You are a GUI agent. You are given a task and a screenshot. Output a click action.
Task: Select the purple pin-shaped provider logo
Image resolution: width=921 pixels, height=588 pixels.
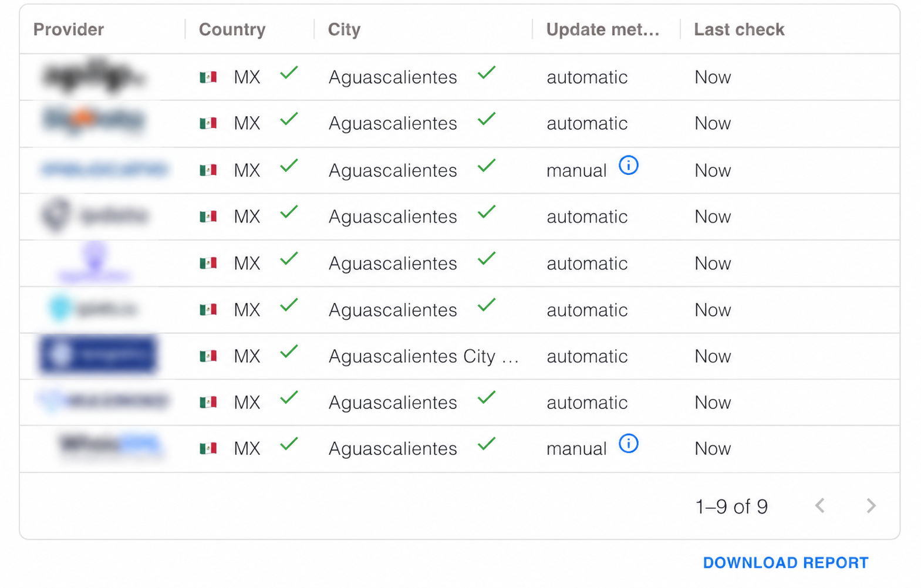pos(95,262)
